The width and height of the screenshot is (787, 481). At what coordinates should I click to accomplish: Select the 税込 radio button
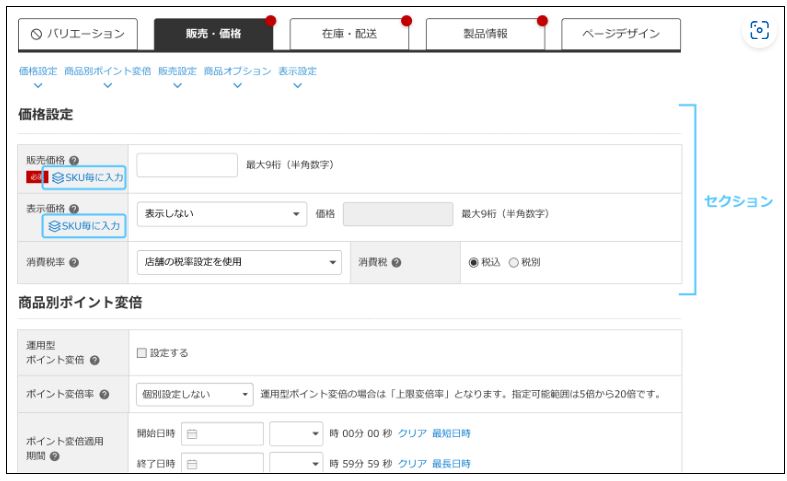coord(474,263)
